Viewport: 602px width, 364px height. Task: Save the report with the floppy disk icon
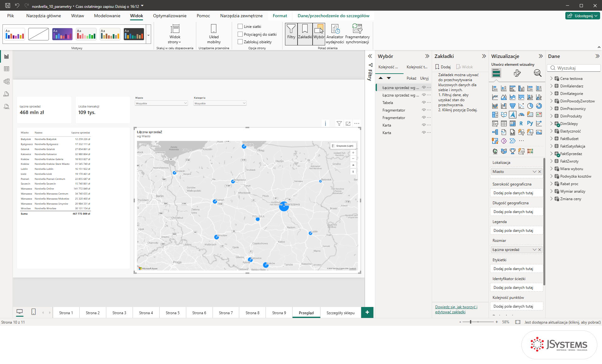click(x=8, y=6)
